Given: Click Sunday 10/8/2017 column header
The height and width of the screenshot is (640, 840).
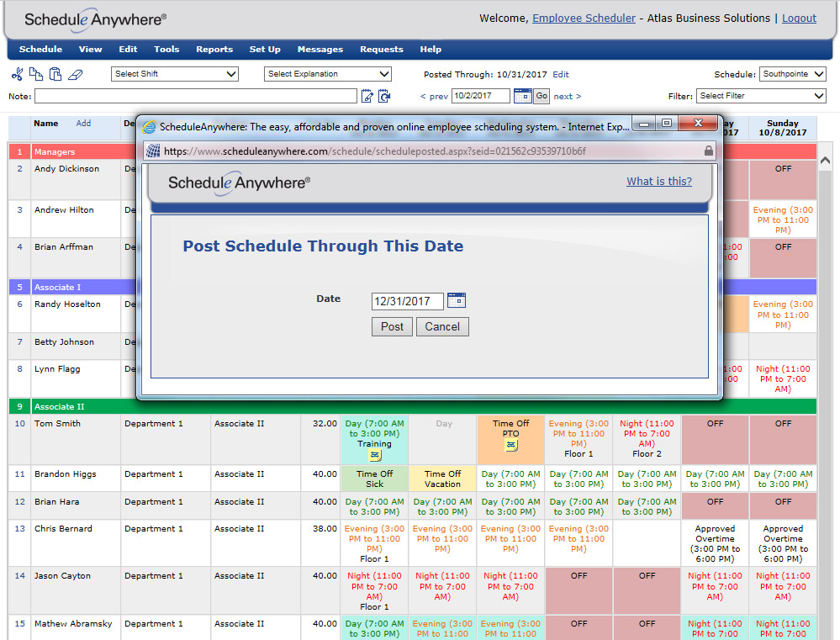Looking at the screenshot, I should tap(783, 128).
